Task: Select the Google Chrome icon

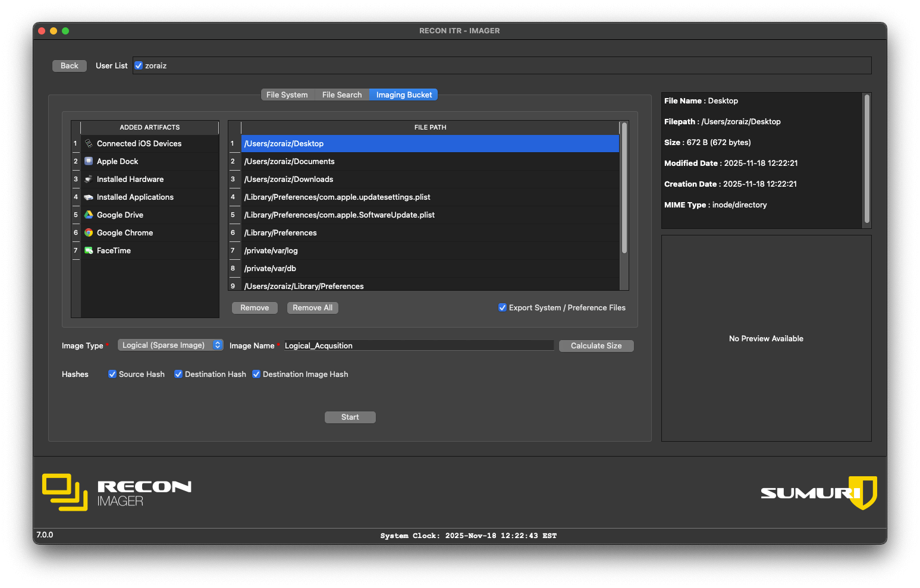Action: point(89,232)
